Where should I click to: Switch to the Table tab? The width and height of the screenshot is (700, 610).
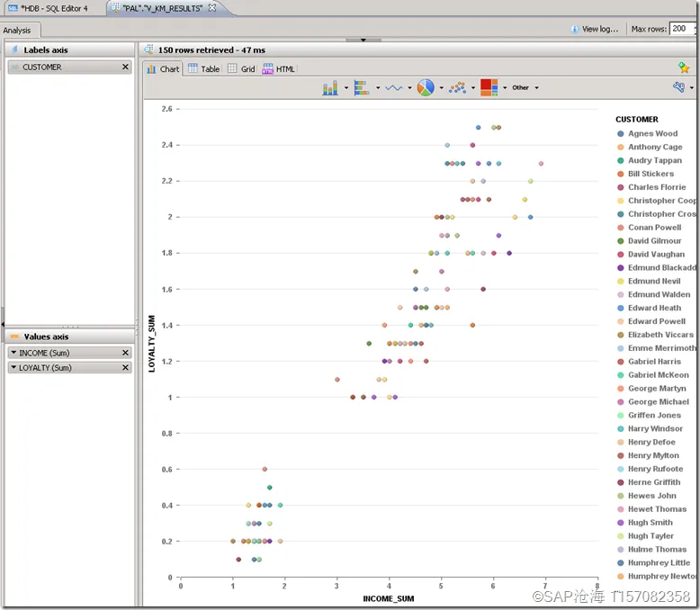[x=203, y=68]
